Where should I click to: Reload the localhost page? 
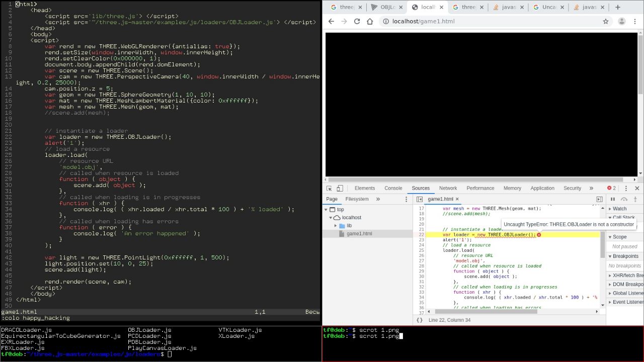coord(357,22)
